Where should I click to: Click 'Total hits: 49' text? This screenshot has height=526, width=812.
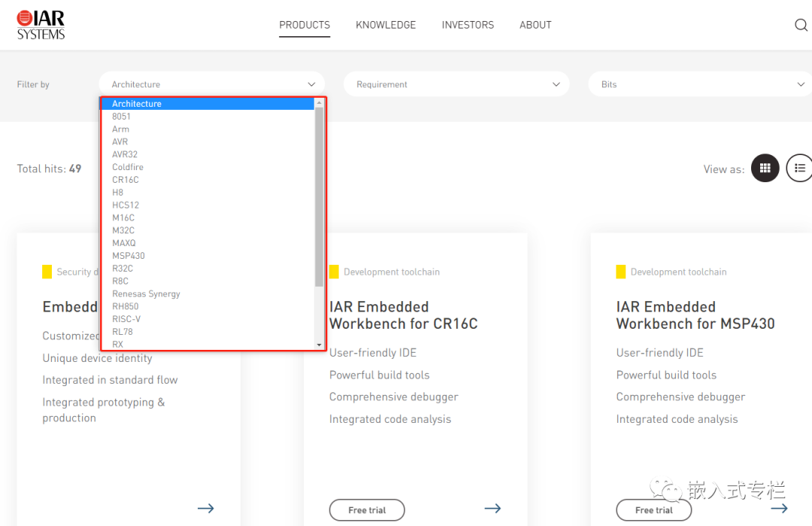pos(49,169)
